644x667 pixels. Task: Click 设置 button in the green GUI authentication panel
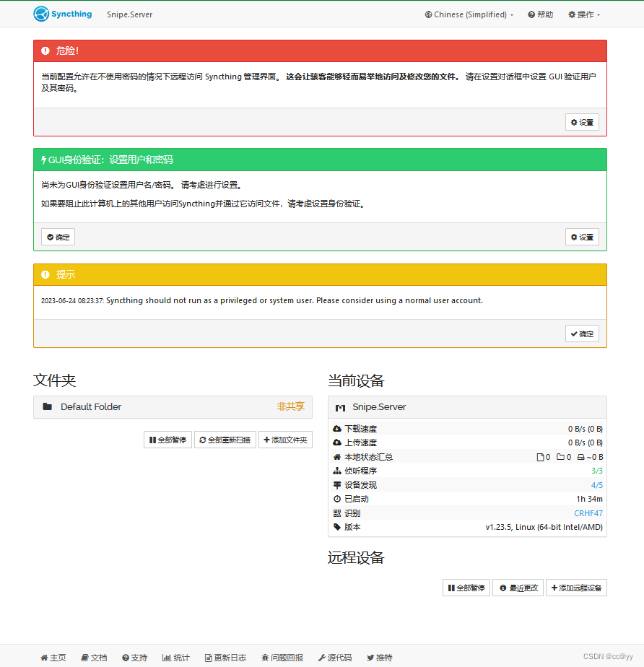(x=582, y=237)
